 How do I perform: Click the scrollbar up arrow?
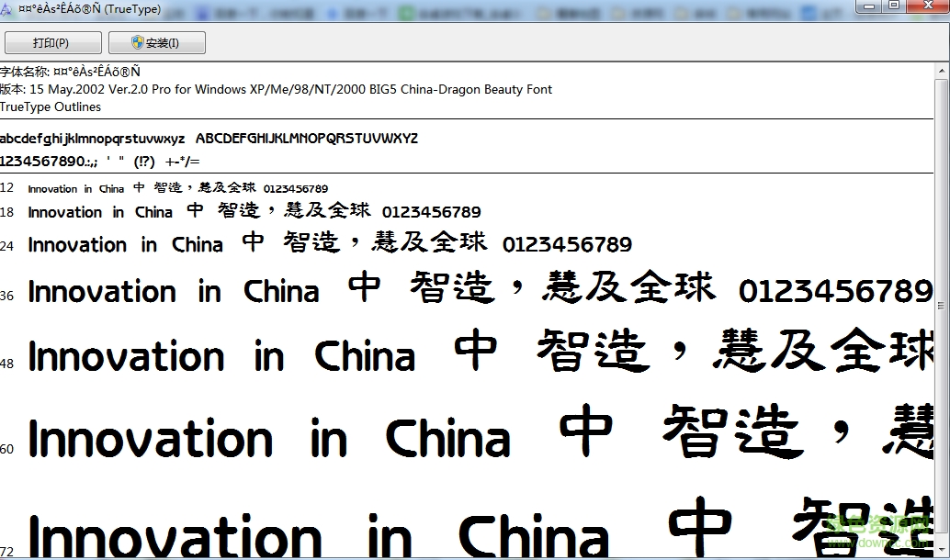point(943,70)
